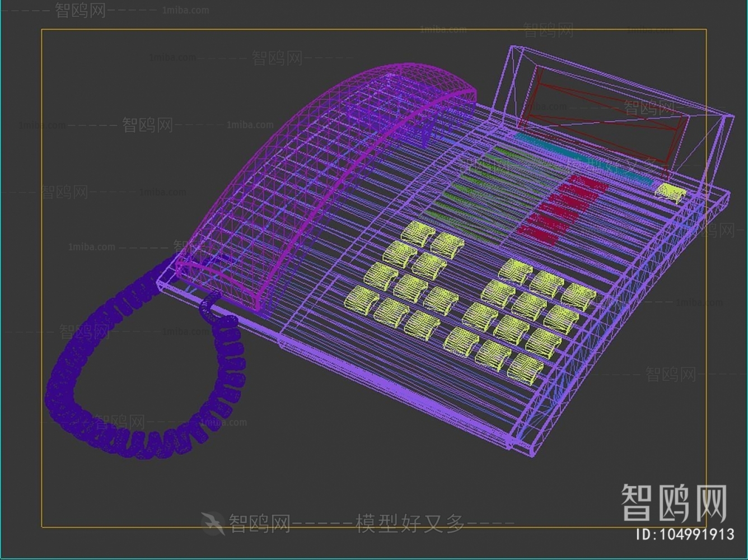This screenshot has height=560, width=748.
Task: Click the topmost yellow key of left keypad
Action: [x=418, y=233]
